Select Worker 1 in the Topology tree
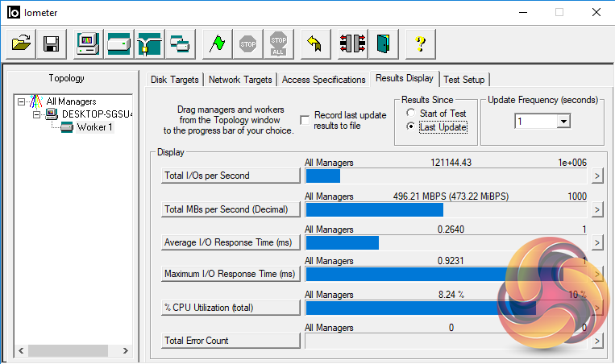 click(x=94, y=127)
